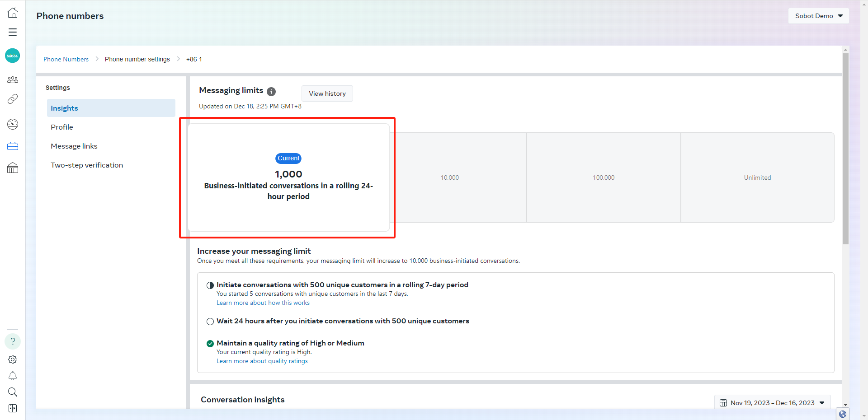Click the Conversation insights heading
This screenshot has height=420, width=868.
[243, 400]
